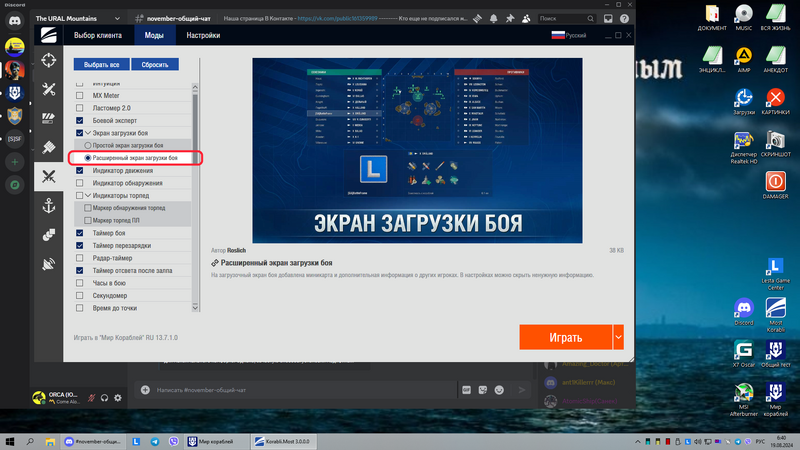Image resolution: width=800 pixels, height=450 pixels.
Task: Open the anchor mods category
Action: pyautogui.click(x=48, y=206)
